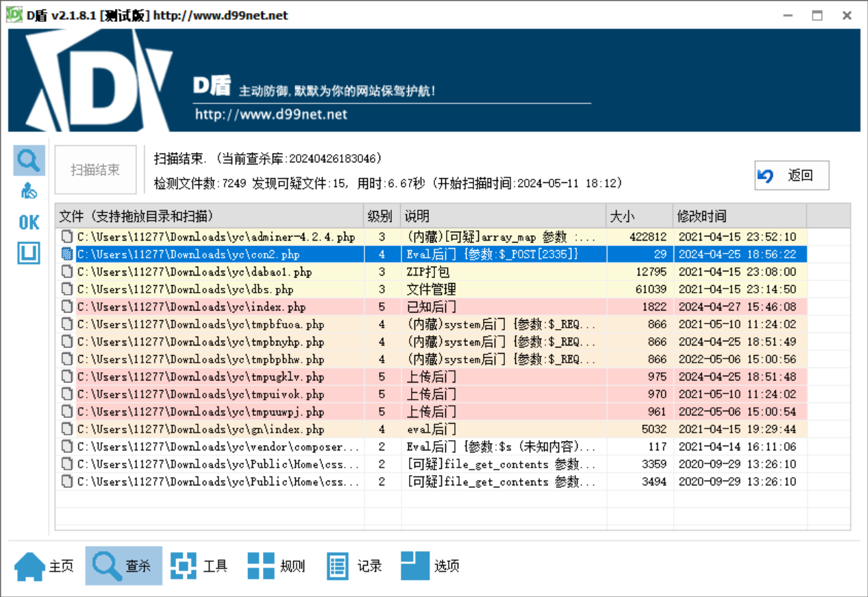This screenshot has height=597, width=868.
Task: Select the dabao1.php file path
Action: [x=194, y=272]
